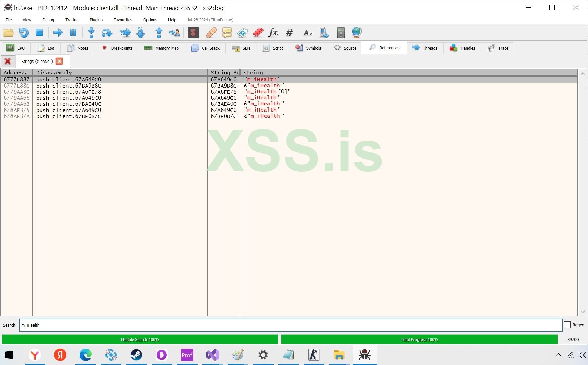The width and height of the screenshot is (588, 365).
Task: Open the Functions fx icon
Action: tap(273, 33)
